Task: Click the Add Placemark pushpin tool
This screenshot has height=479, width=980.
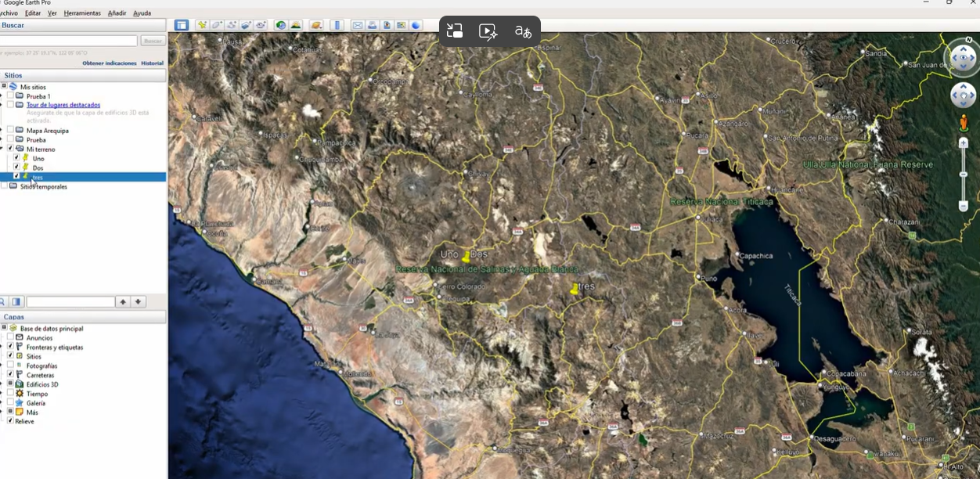Action: tap(202, 25)
